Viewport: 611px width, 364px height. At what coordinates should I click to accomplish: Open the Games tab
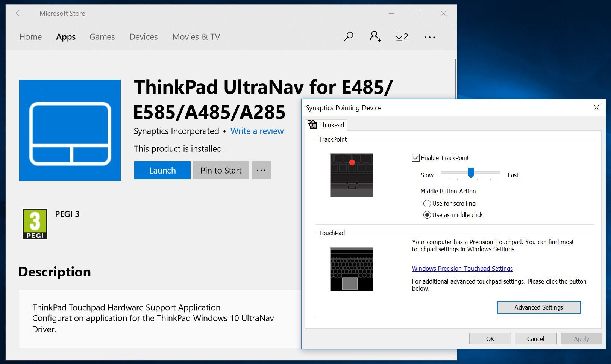pyautogui.click(x=102, y=37)
